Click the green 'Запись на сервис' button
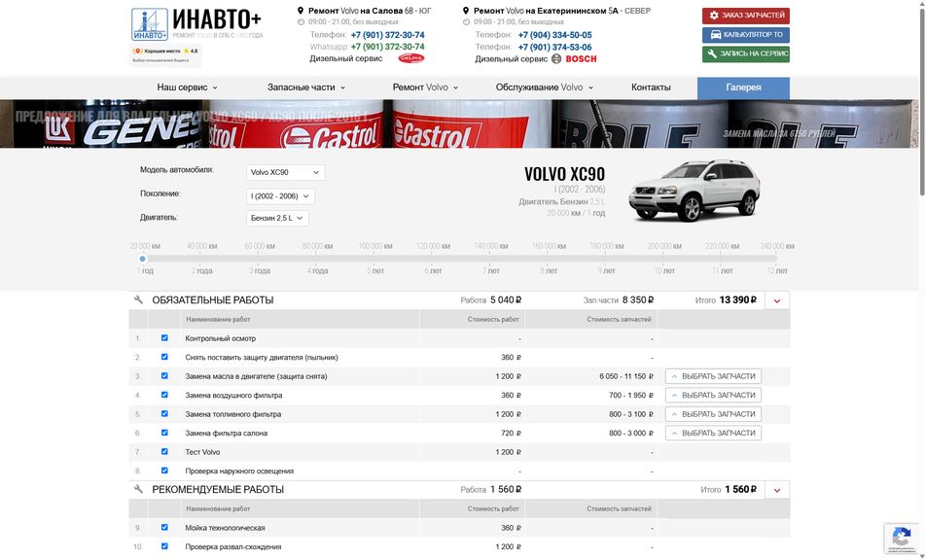 [x=746, y=53]
